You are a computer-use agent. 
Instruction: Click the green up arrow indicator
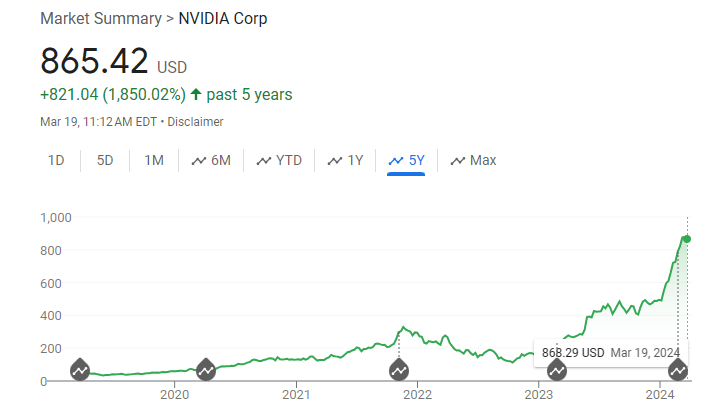[196, 95]
